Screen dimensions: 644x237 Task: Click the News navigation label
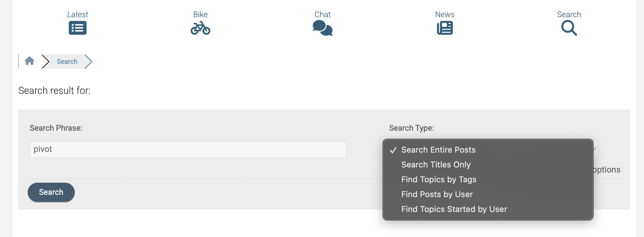[x=444, y=15]
